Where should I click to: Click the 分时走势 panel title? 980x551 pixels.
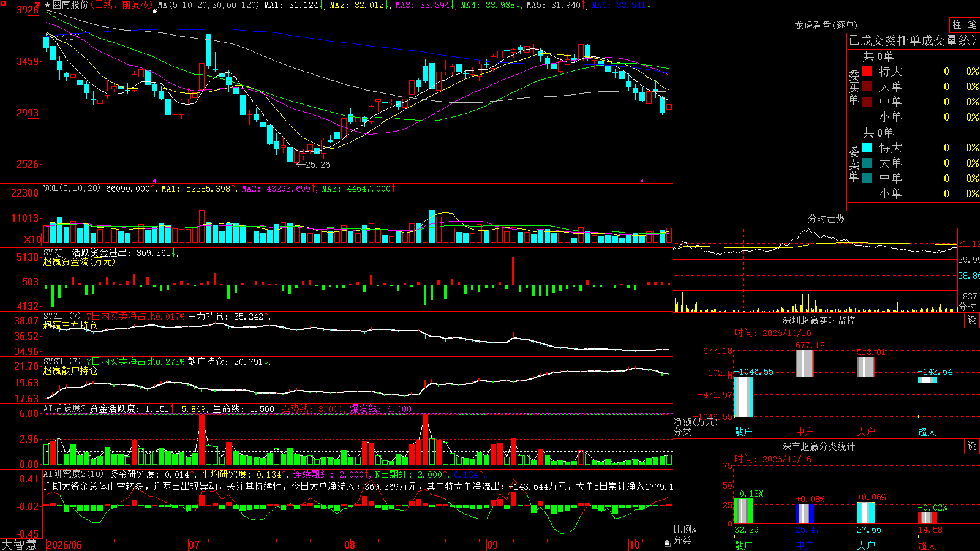(x=826, y=219)
